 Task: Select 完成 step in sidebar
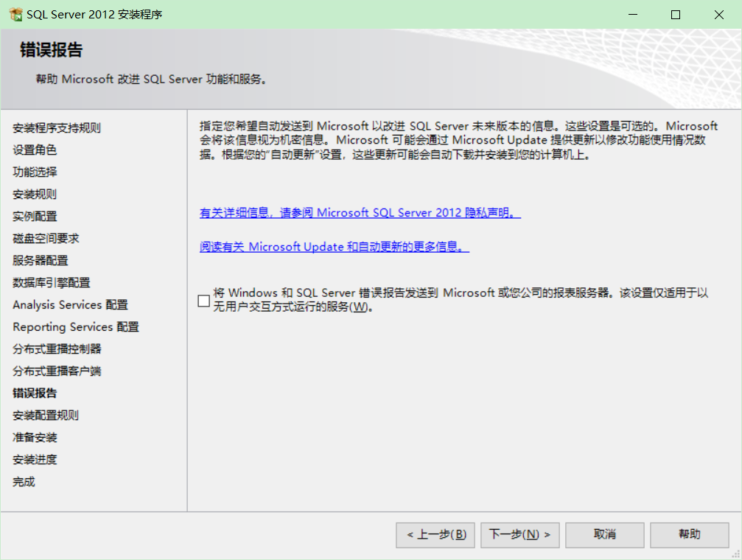pyautogui.click(x=24, y=482)
